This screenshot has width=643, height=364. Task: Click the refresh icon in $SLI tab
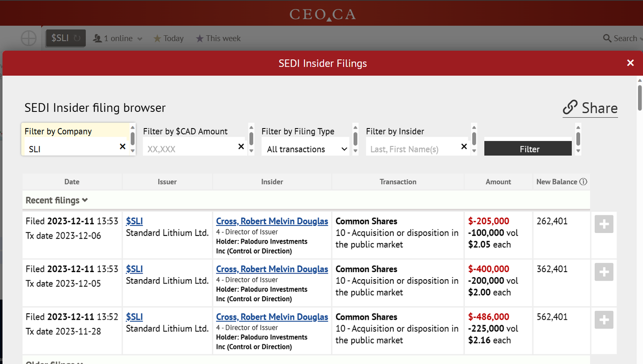point(77,38)
